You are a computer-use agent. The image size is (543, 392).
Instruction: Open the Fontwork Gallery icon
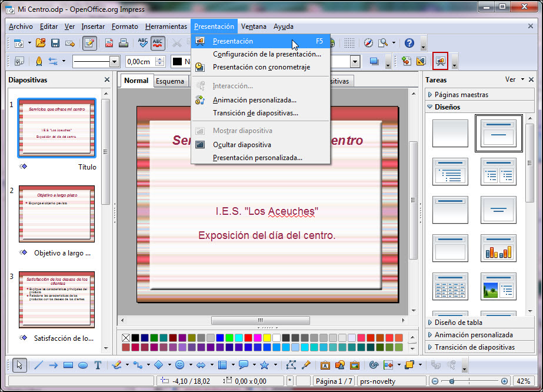[325, 365]
